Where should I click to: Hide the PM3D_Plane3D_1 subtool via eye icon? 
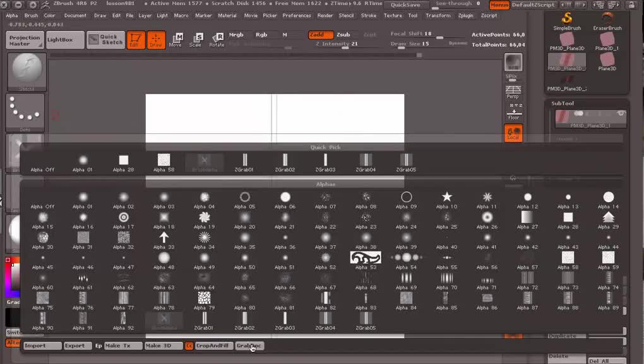pyautogui.click(x=621, y=114)
